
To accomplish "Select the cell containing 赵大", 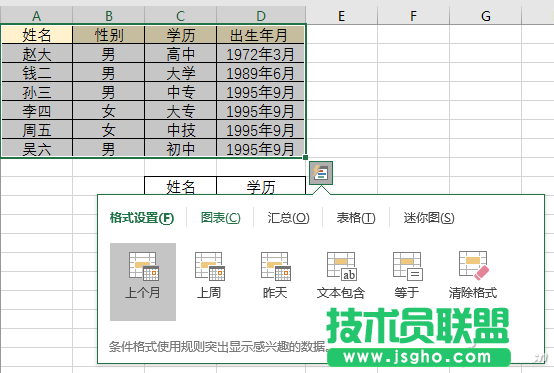I will (37, 54).
